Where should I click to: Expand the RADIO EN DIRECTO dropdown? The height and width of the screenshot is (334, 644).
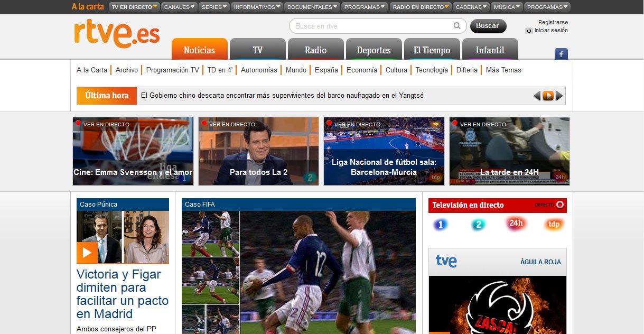coord(421,7)
